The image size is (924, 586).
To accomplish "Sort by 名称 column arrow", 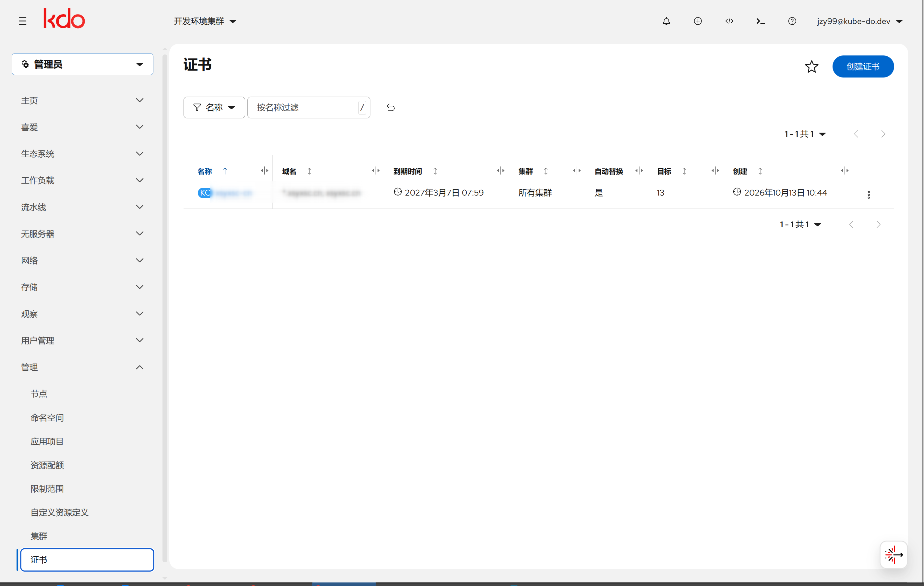I will point(225,171).
